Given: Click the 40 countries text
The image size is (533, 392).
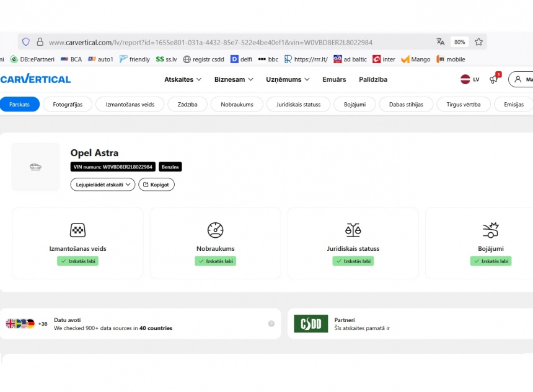Looking at the screenshot, I should [x=156, y=328].
